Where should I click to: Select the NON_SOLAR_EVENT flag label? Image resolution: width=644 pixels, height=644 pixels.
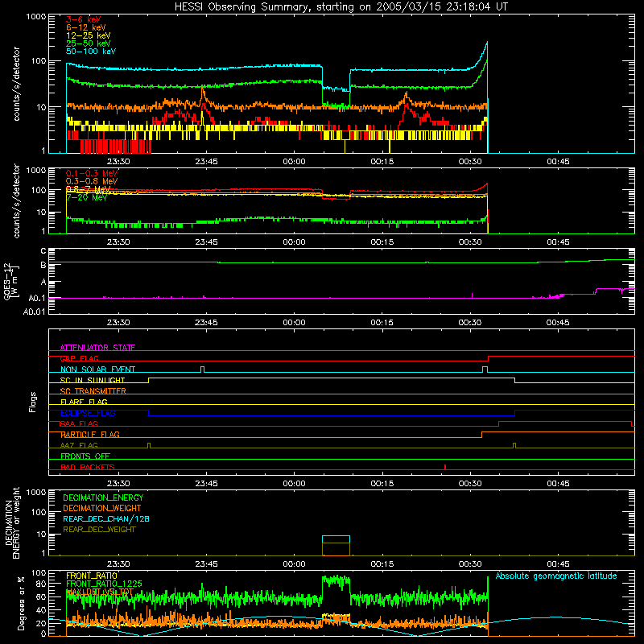(x=97, y=369)
